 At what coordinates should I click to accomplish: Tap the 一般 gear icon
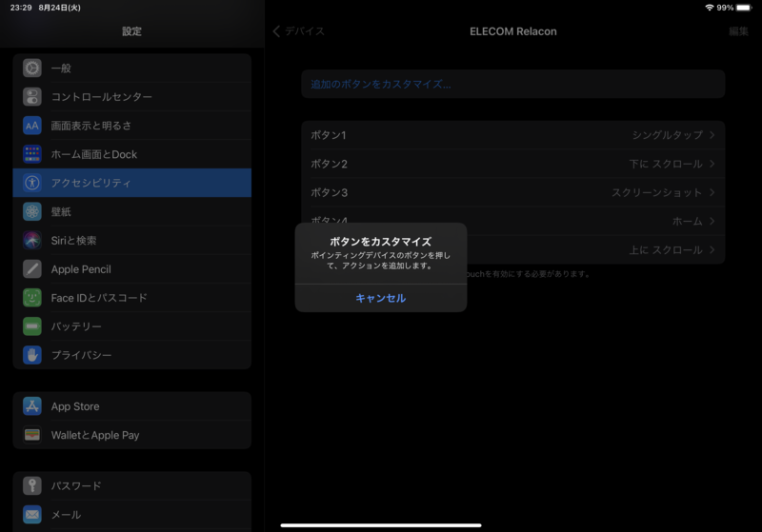pyautogui.click(x=32, y=68)
